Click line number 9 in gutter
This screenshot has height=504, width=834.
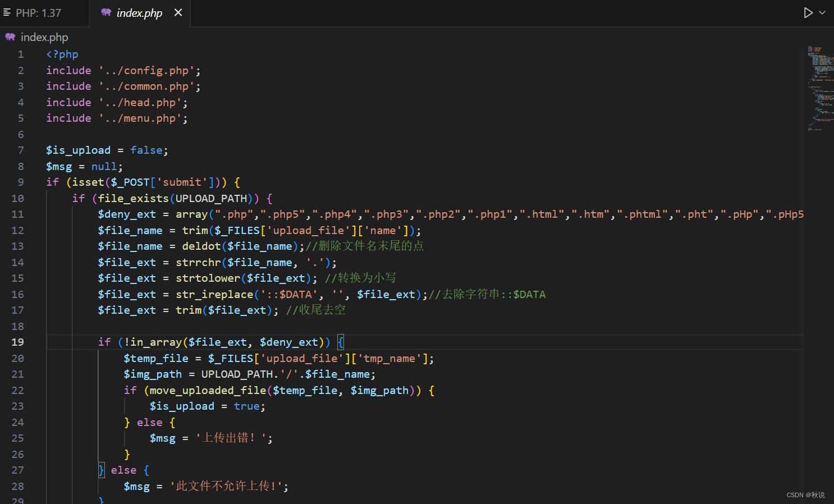tap(21, 182)
